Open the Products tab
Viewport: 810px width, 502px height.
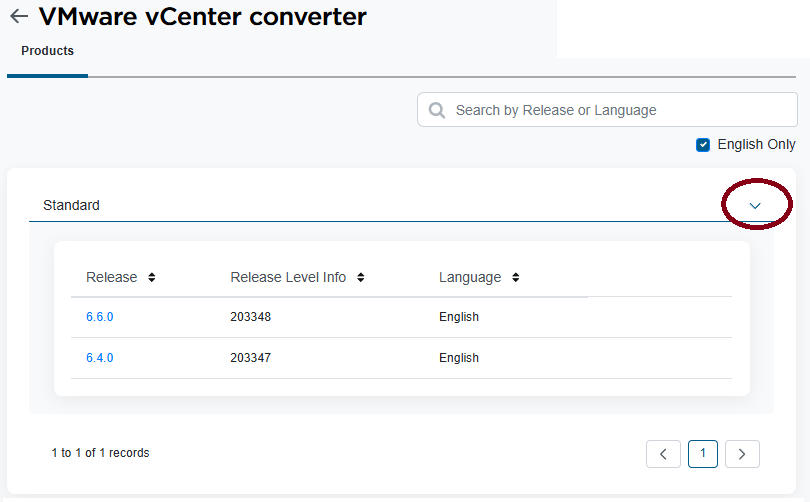(x=48, y=51)
